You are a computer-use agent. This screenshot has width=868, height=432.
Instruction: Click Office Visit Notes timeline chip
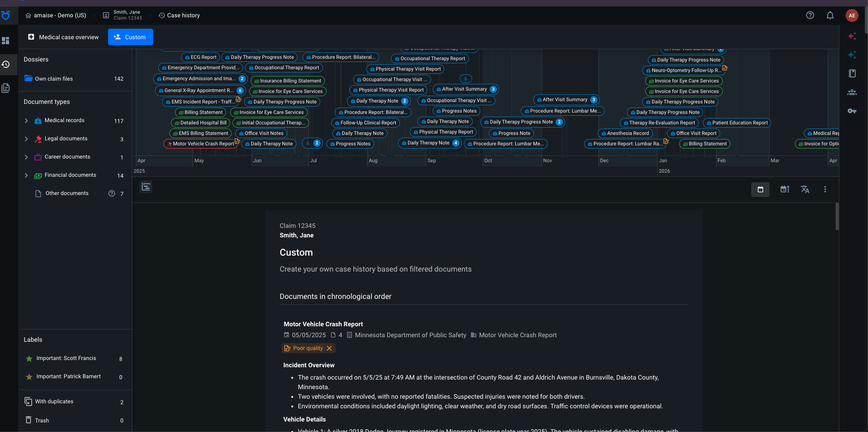[261, 133]
